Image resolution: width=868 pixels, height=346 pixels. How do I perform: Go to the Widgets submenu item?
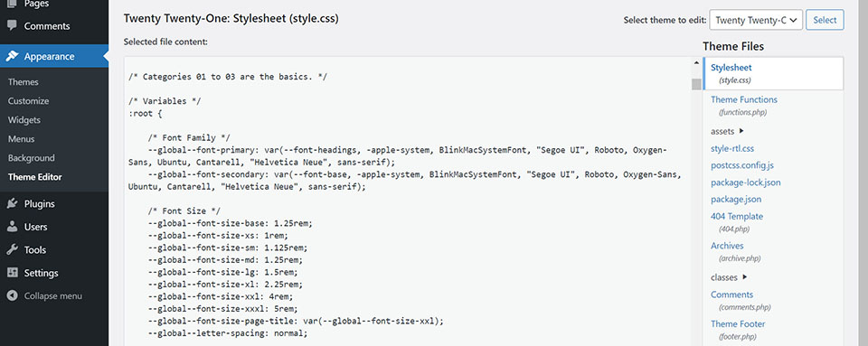[x=24, y=120]
